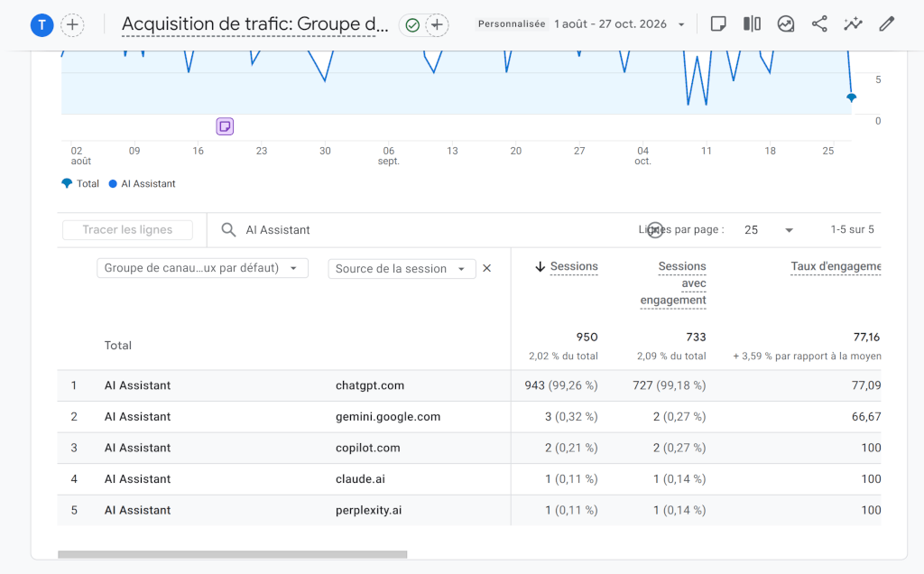Sort by Sessions column arrow

pos(540,267)
